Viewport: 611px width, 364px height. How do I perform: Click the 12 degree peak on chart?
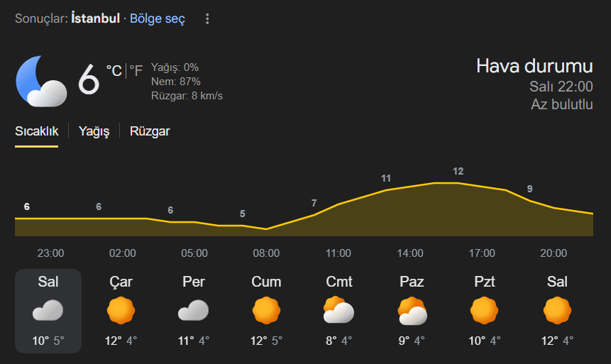click(x=458, y=172)
